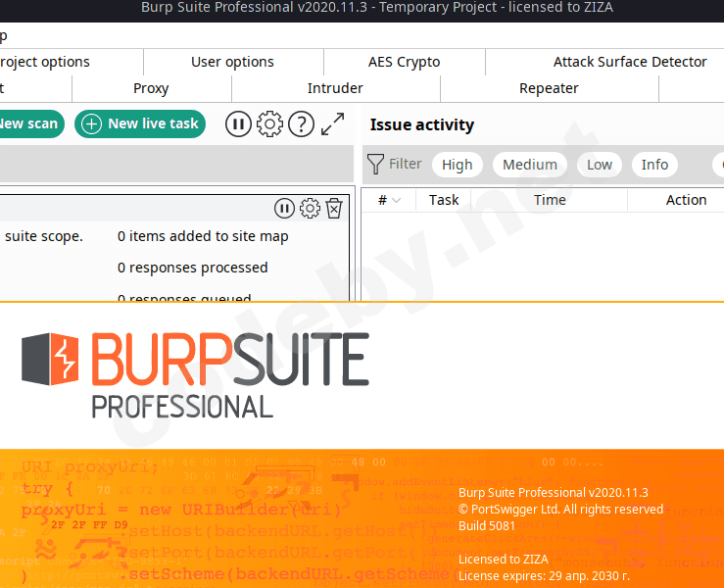This screenshot has width=724, height=588.
Task: Switch to the Proxy tab
Action: coord(151,88)
